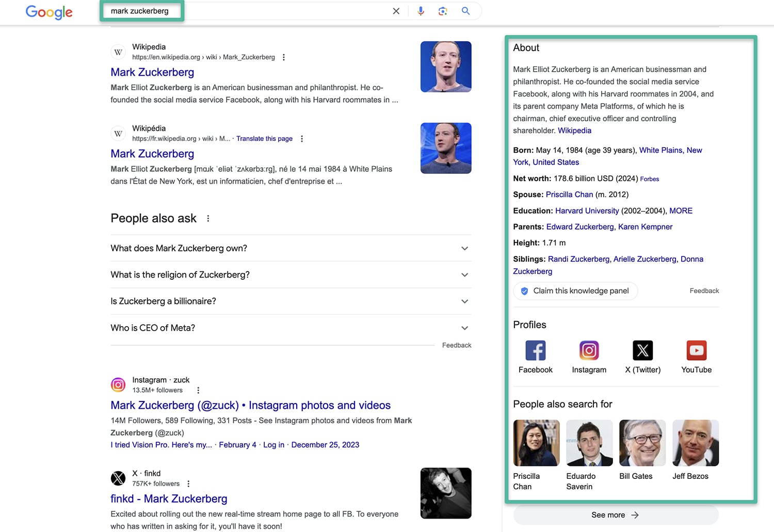Image resolution: width=774 pixels, height=532 pixels.
Task: Click MORE in Education row
Action: coord(681,211)
